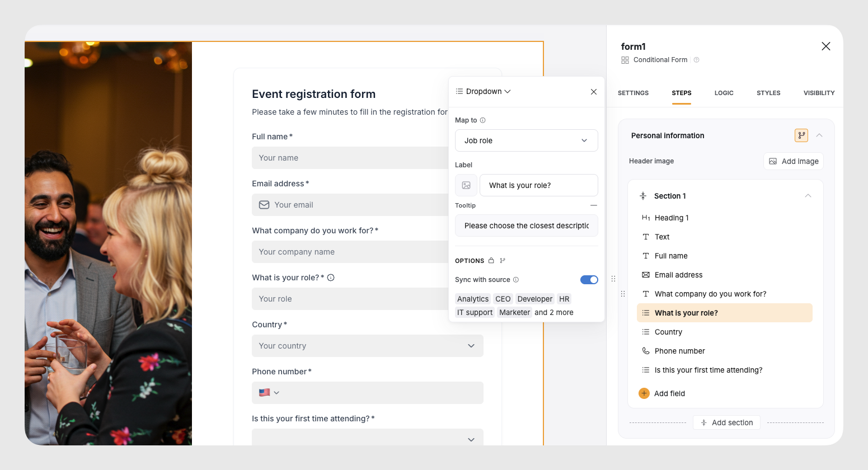Click the Your role input field
Screen dimensions: 868x470
pyautogui.click(x=350, y=299)
